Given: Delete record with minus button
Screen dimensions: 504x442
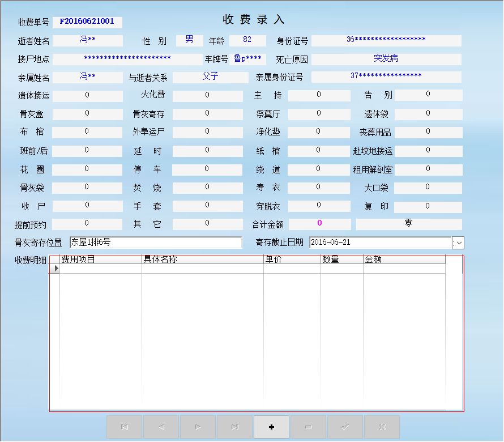Looking at the screenshot, I should [x=308, y=427].
